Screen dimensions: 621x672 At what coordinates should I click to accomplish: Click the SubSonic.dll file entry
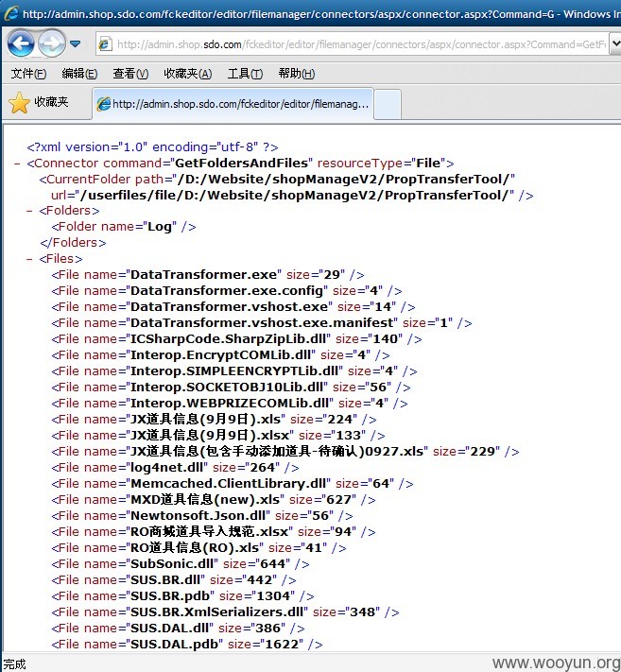tap(181, 564)
